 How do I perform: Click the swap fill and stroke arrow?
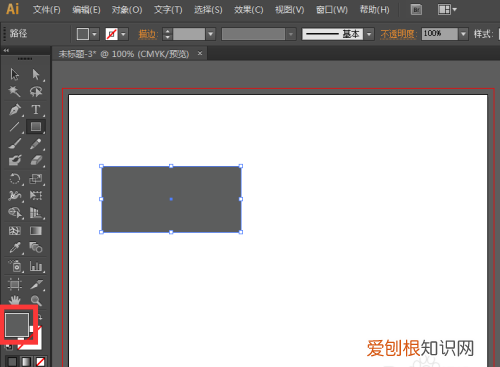click(40, 317)
